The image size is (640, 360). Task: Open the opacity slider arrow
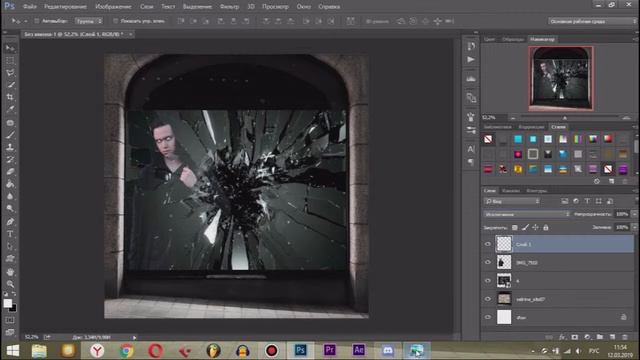(x=634, y=214)
